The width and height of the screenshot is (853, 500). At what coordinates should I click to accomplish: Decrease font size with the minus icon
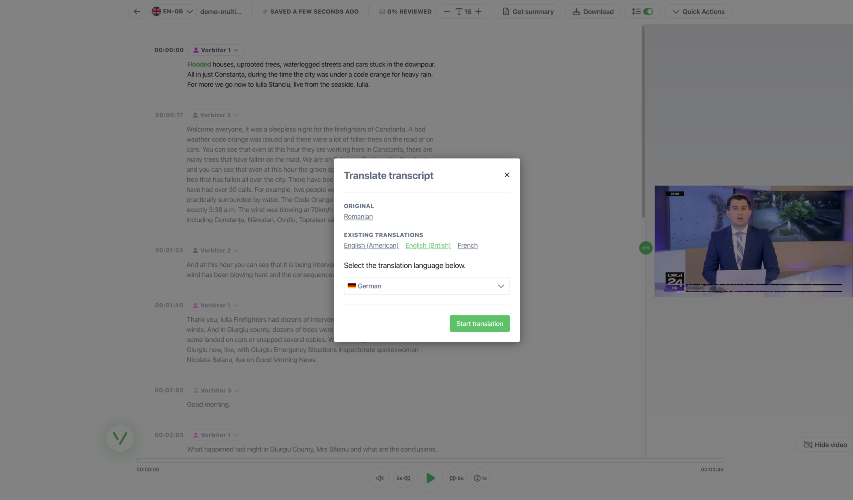447,11
